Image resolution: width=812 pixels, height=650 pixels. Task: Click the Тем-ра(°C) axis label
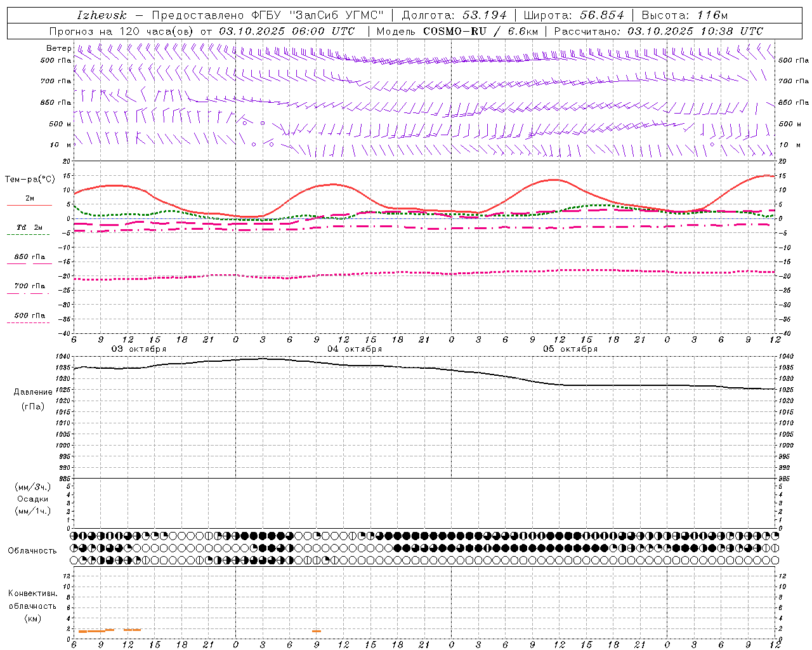(x=30, y=180)
